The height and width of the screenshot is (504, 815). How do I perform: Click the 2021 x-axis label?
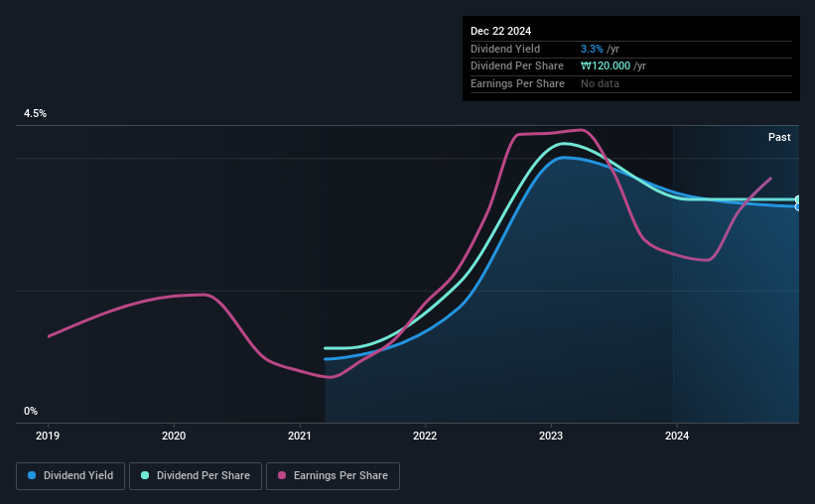click(300, 436)
